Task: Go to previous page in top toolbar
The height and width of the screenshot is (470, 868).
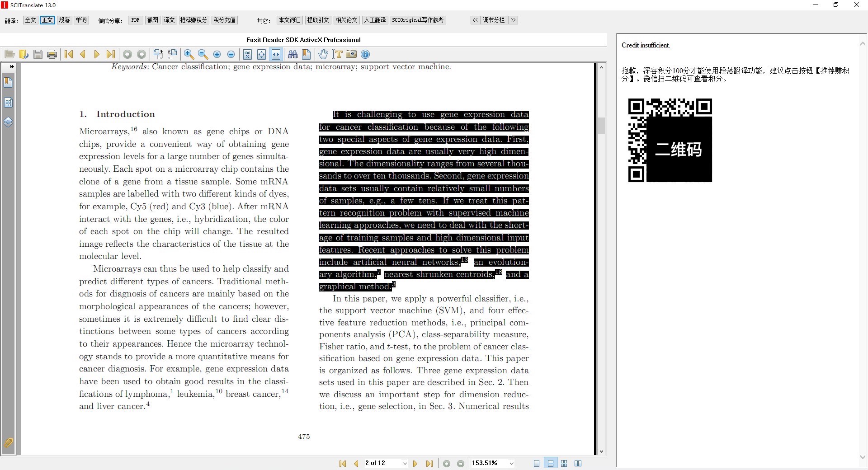Action: (83, 54)
